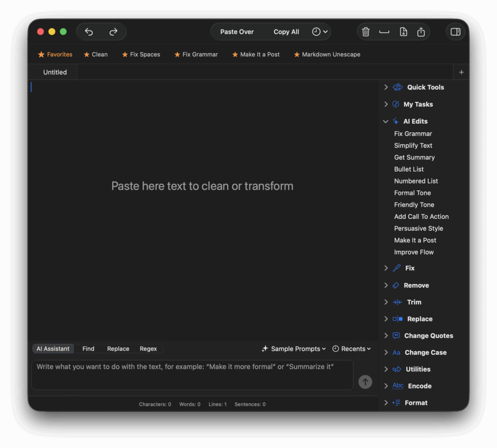The width and height of the screenshot is (497, 448).
Task: Click the undo arrow icon
Action: [89, 32]
